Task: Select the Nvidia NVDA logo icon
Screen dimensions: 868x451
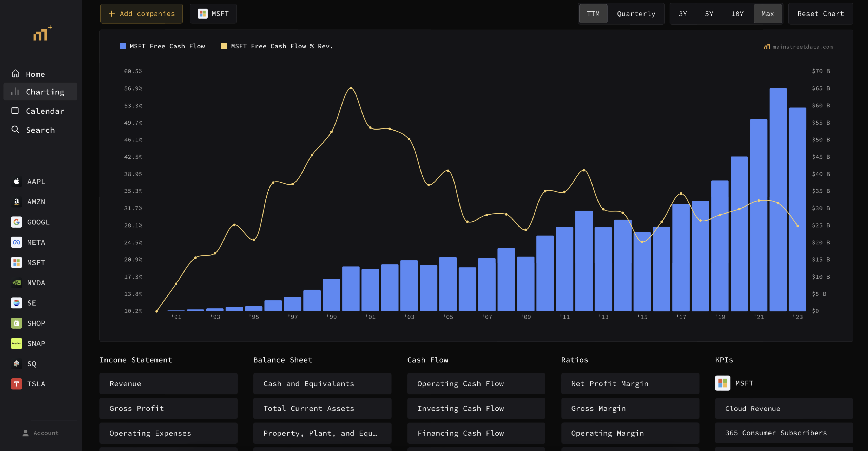Action: (16, 283)
